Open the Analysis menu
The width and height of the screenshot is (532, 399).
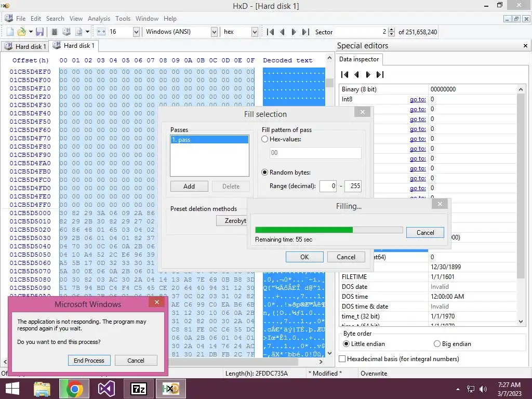tap(99, 19)
